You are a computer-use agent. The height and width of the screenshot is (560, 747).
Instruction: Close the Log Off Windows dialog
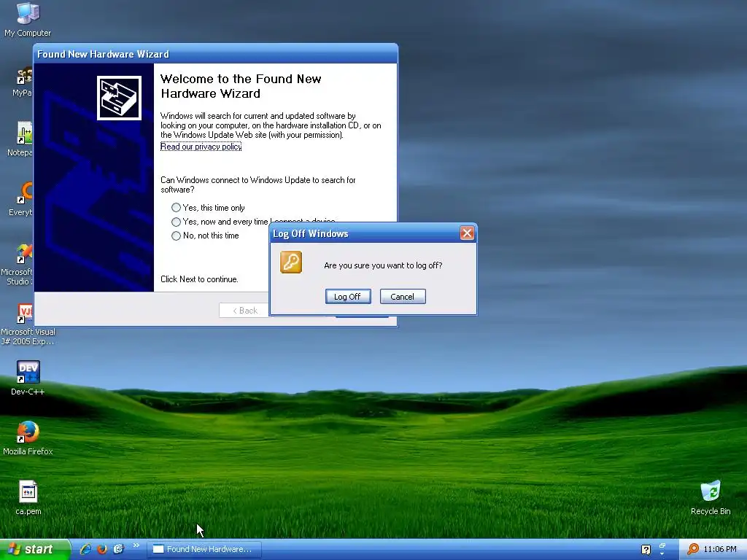(467, 233)
